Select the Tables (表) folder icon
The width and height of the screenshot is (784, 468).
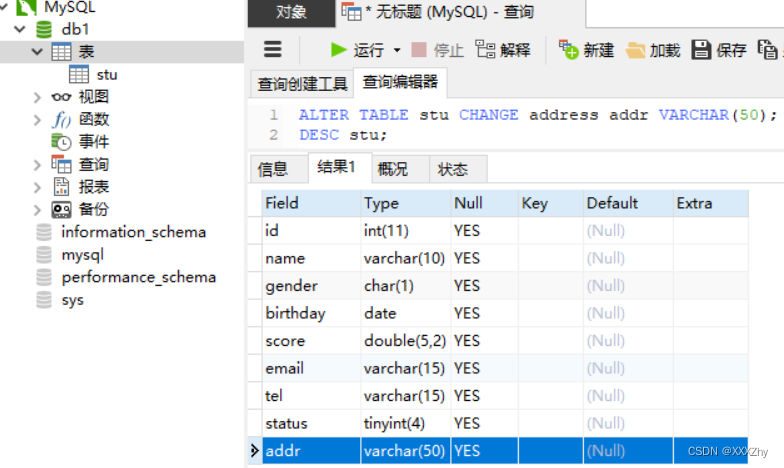(61, 52)
